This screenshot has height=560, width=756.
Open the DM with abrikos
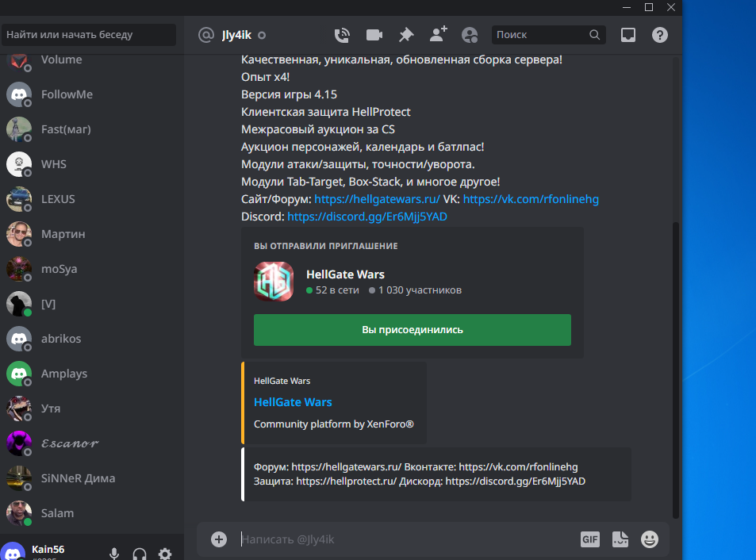click(x=91, y=339)
